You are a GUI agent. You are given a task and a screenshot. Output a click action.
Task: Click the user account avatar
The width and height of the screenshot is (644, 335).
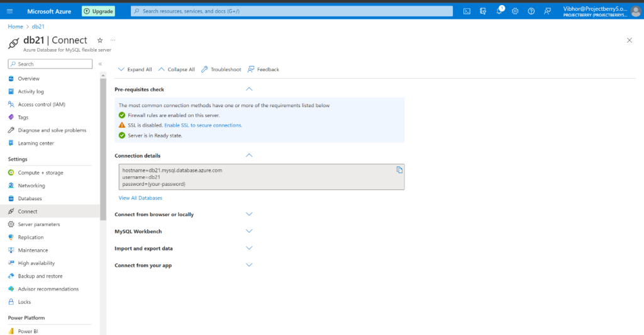coord(636,11)
